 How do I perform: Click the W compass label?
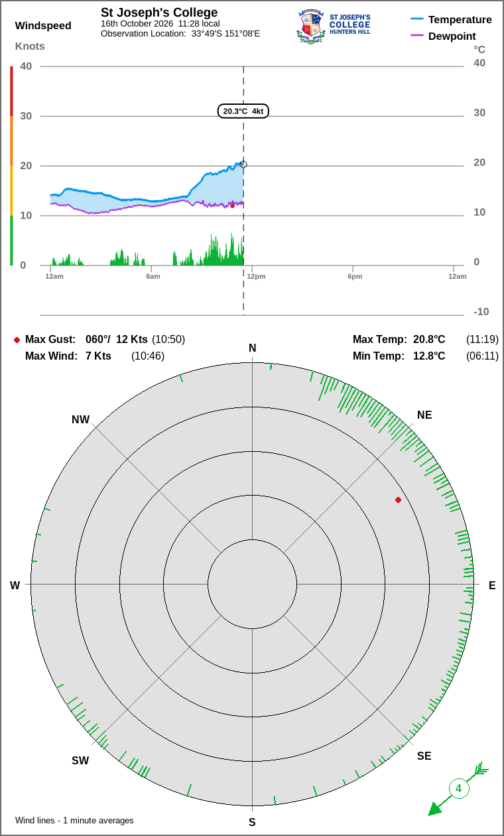(15, 585)
